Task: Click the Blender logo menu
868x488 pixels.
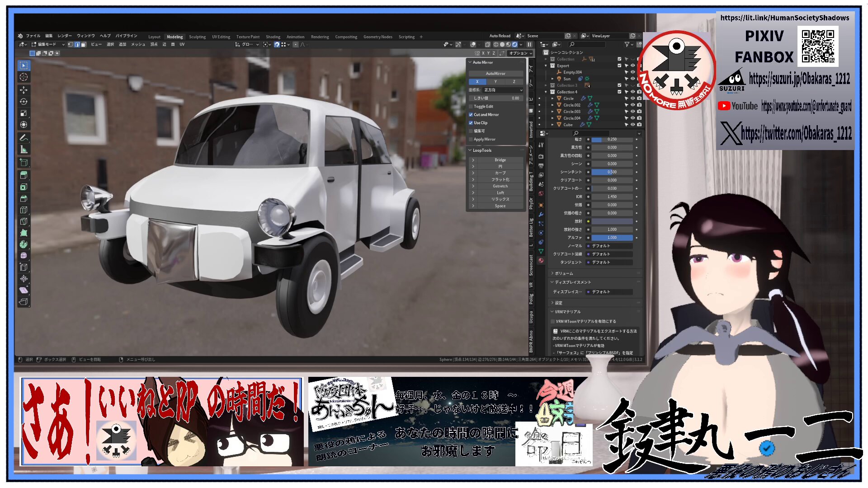Action: (x=20, y=36)
